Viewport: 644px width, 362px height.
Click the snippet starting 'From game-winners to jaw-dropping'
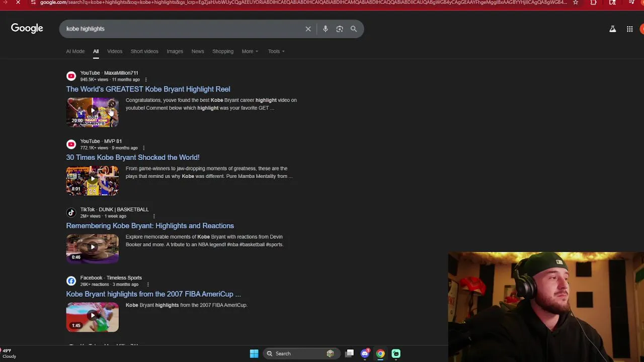coord(209,172)
